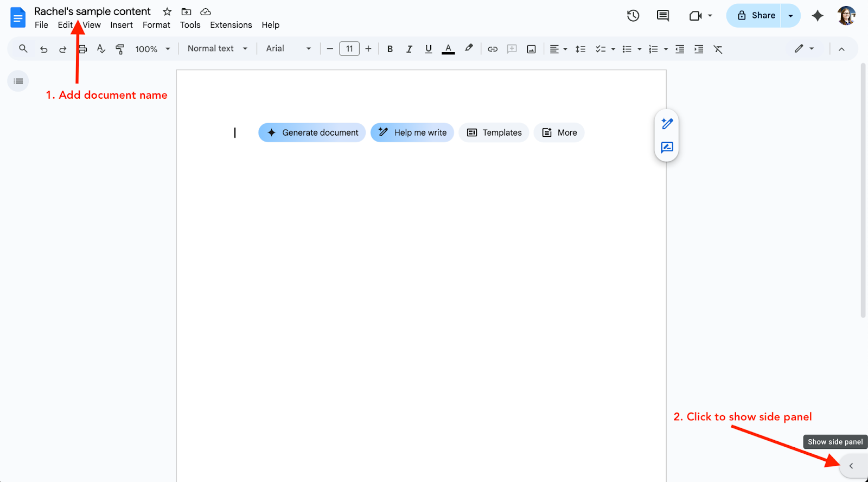The height and width of the screenshot is (482, 868).
Task: Open the text color picker
Action: pos(448,49)
